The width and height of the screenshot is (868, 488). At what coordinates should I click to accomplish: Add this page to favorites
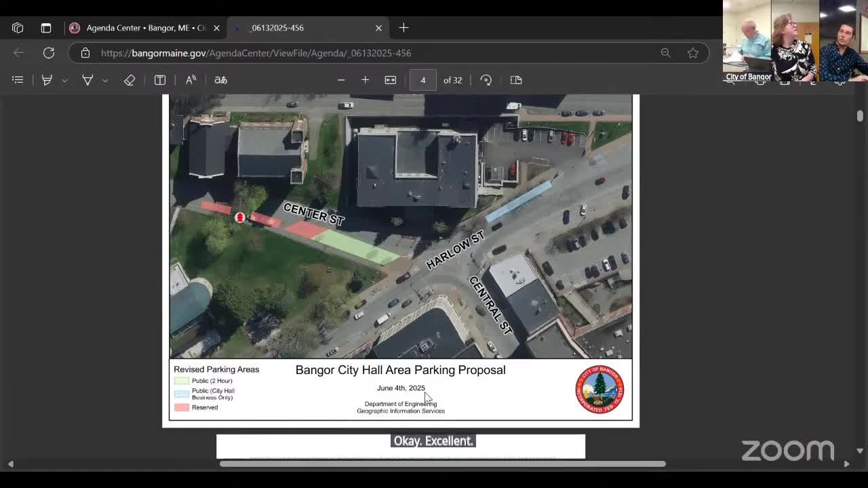tap(692, 53)
